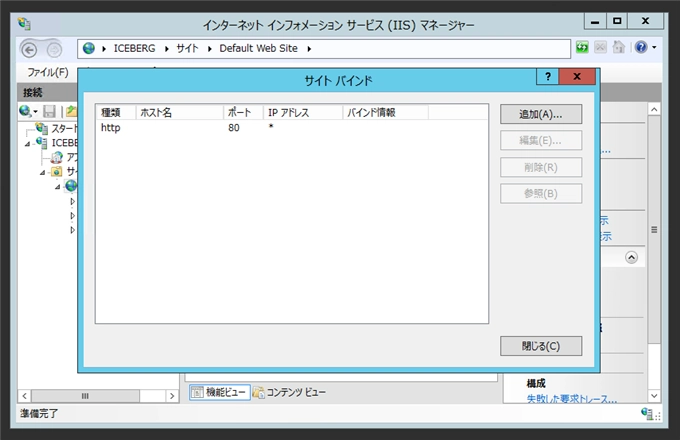Minimize the IIS Manager window
The image size is (680, 440).
click(x=595, y=22)
